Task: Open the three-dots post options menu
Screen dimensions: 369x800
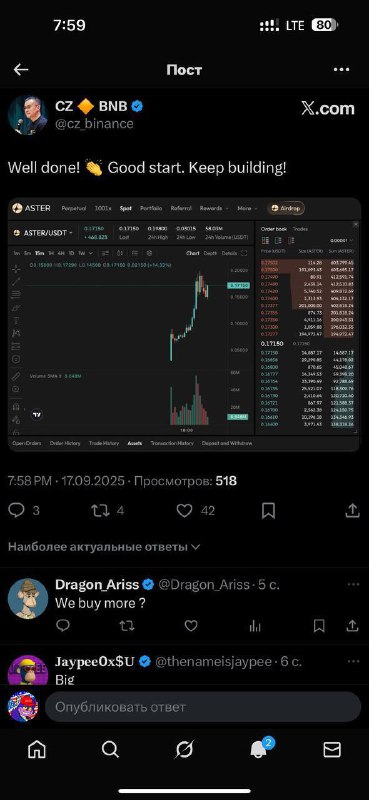Action: coord(341,70)
